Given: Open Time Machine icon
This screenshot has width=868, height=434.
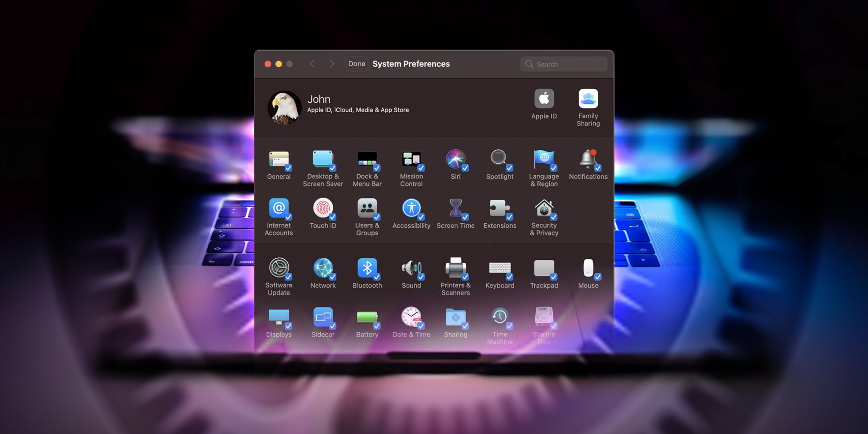Looking at the screenshot, I should (500, 317).
